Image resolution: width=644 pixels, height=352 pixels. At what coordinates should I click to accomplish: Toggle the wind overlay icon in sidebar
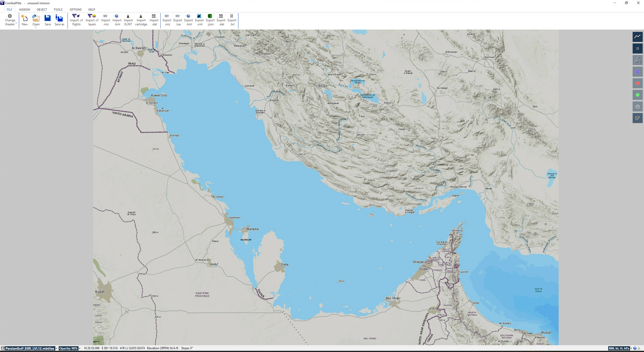coord(637,60)
